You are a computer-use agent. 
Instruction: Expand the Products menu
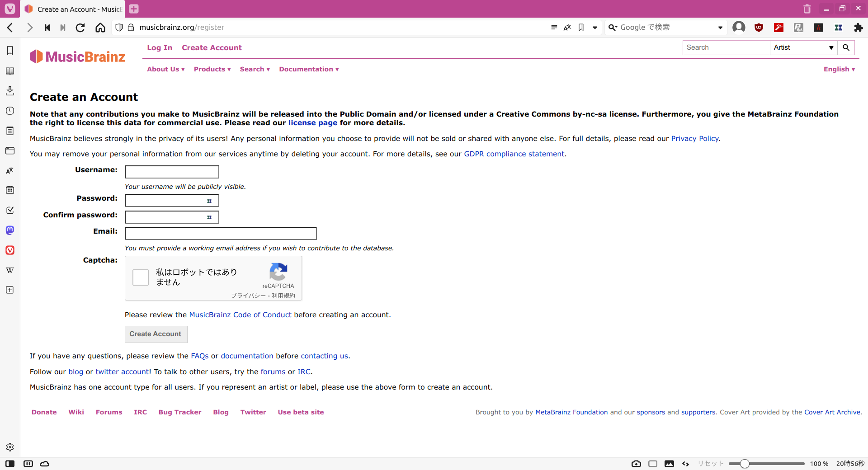tap(212, 69)
